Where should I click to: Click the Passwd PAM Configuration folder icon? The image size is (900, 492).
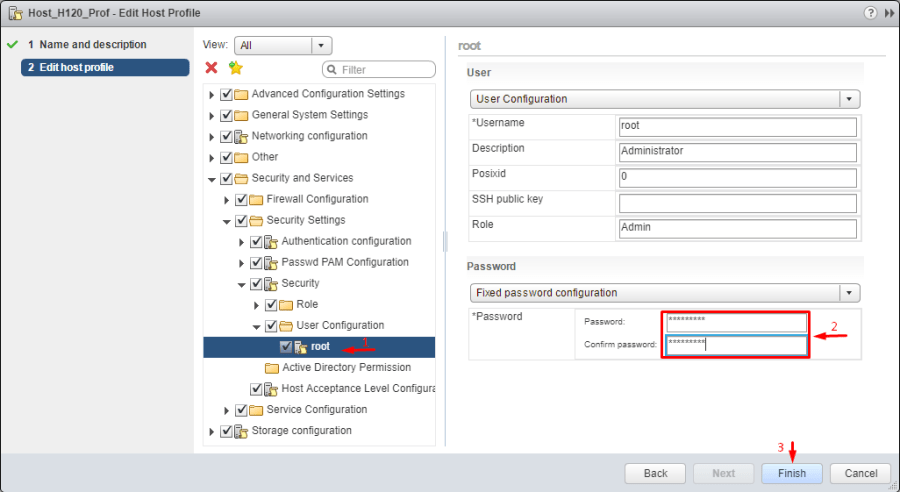(x=271, y=263)
